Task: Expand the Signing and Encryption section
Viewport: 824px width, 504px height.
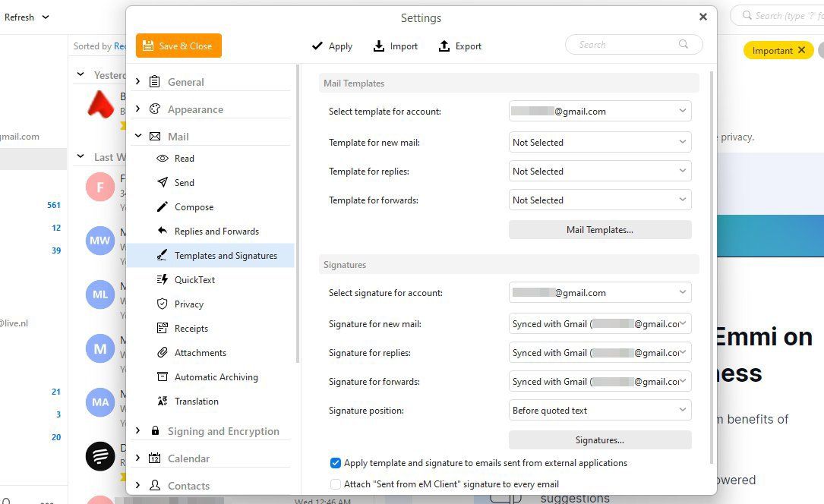Action: (x=138, y=430)
